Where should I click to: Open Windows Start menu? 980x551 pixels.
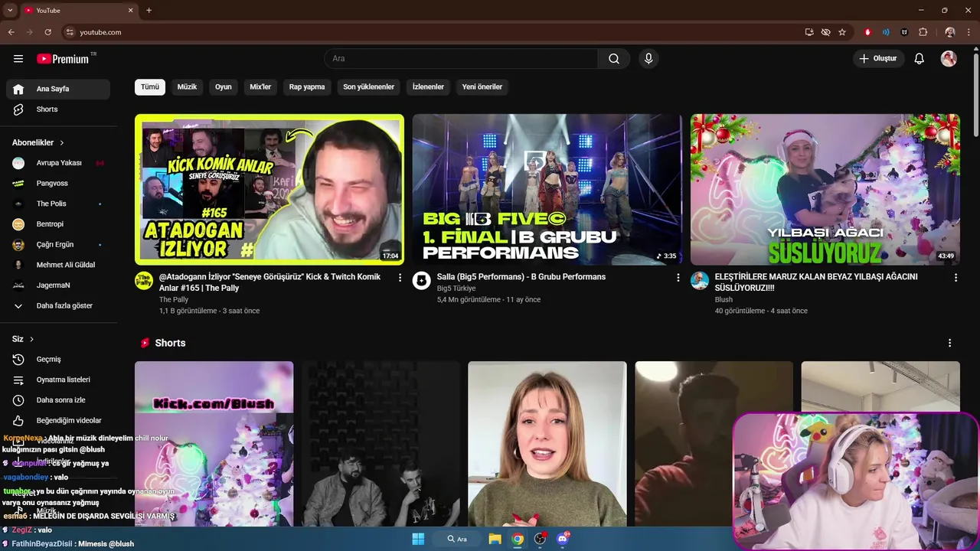pos(418,539)
